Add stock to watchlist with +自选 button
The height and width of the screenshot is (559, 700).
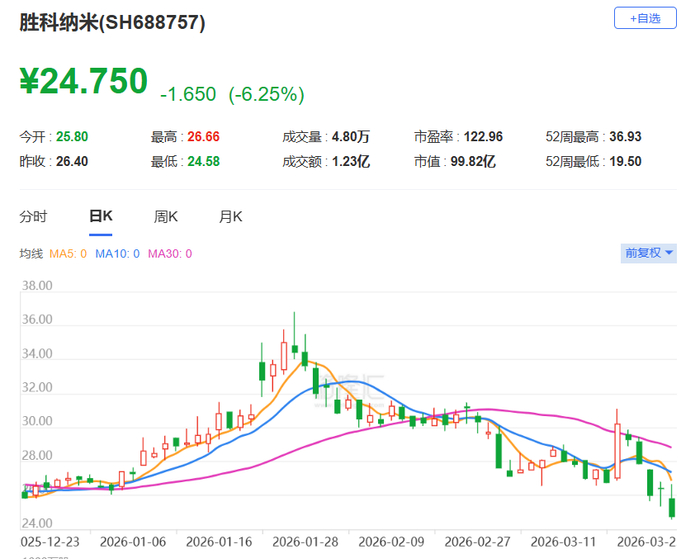[x=645, y=18]
